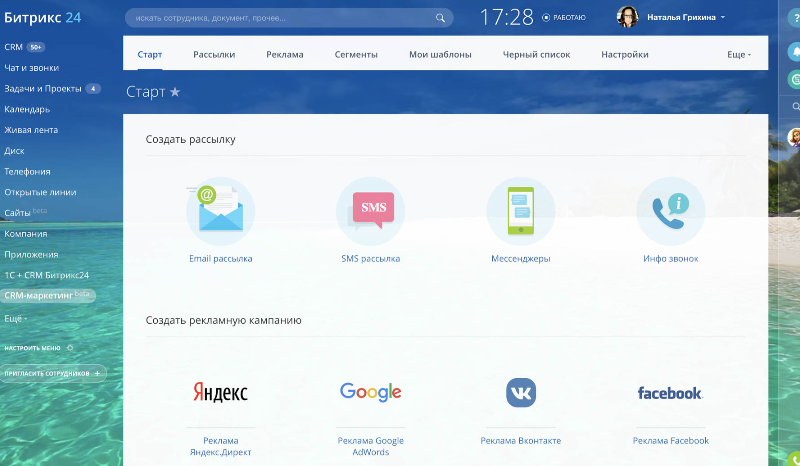Open the Настройки tab
This screenshot has height=466, width=800.
(x=624, y=55)
